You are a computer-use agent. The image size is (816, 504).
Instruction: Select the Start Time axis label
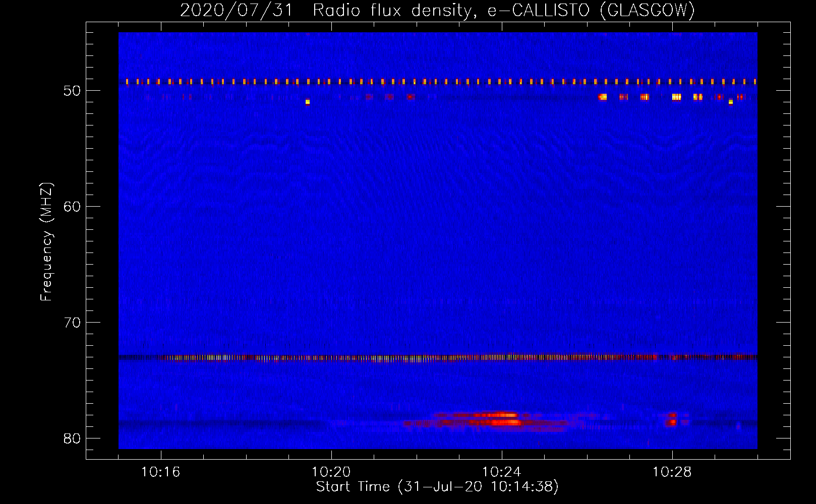coord(437,487)
